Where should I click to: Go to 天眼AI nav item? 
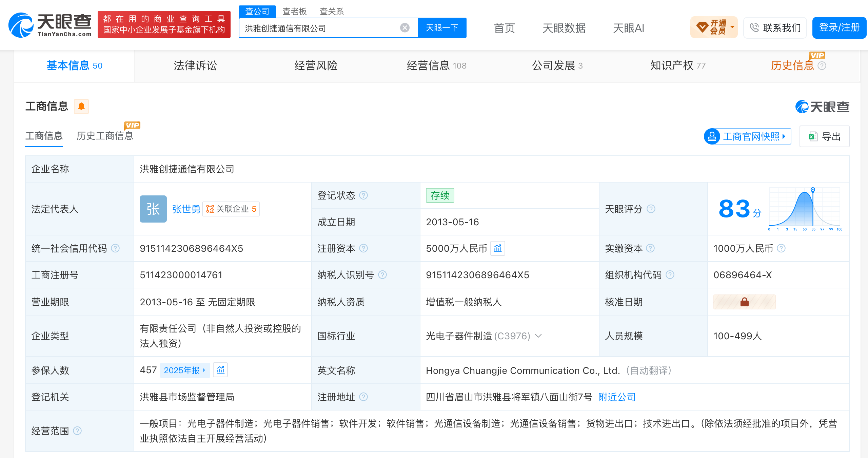(629, 28)
